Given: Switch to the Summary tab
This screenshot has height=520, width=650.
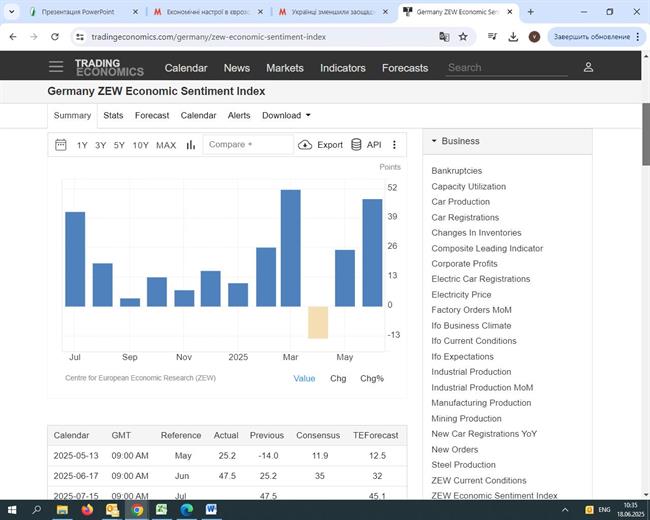Looking at the screenshot, I should (72, 116).
